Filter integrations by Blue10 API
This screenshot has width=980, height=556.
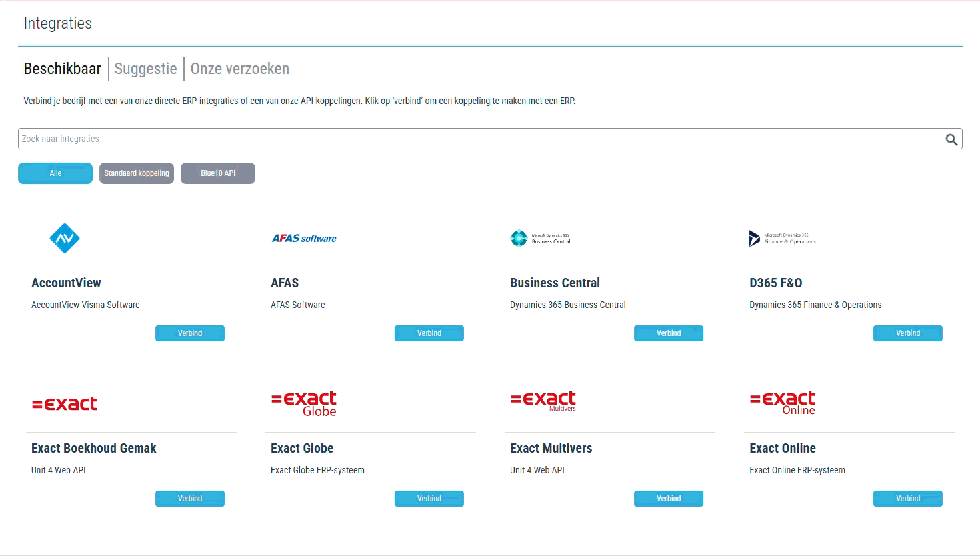pos(218,173)
